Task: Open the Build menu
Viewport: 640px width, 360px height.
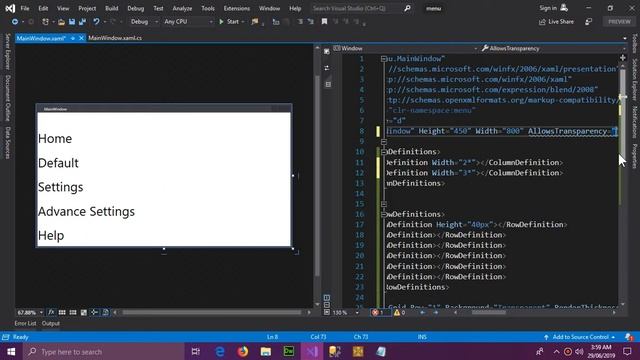Action: click(111, 8)
